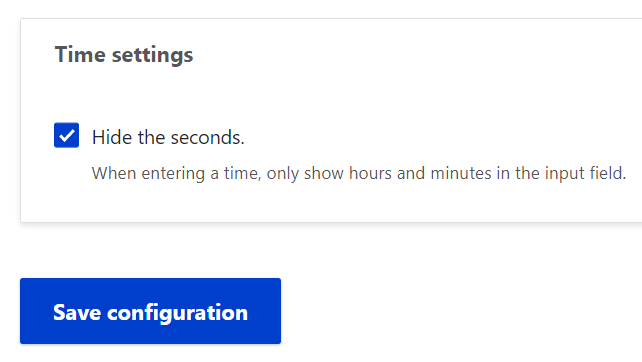The width and height of the screenshot is (642, 362).
Task: Click the word 'Time' in the heading
Action: point(80,54)
